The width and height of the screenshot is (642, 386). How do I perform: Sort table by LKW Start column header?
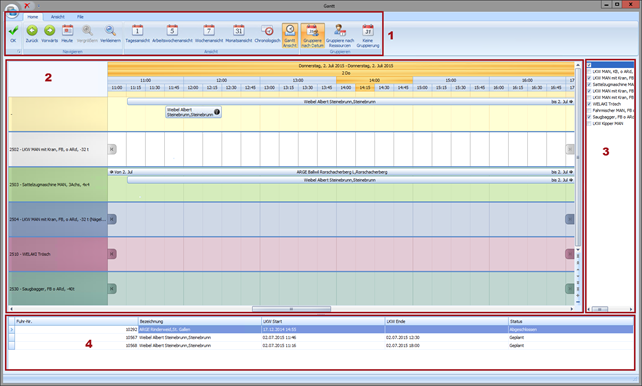click(323, 321)
